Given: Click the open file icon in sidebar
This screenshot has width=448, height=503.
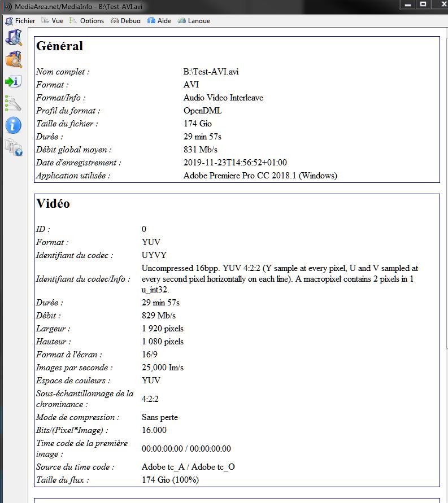Looking at the screenshot, I should point(14,37).
